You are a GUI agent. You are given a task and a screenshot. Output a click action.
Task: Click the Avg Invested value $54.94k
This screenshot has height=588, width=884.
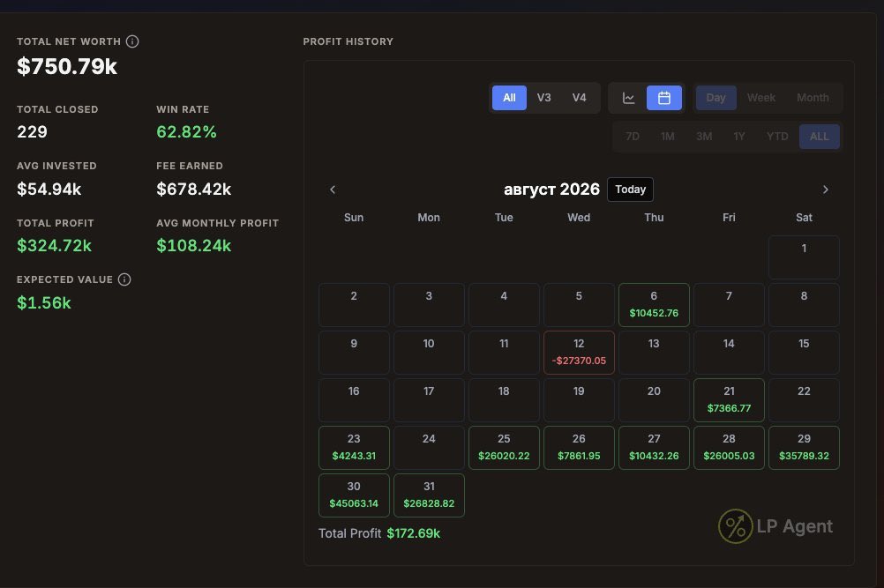[49, 190]
